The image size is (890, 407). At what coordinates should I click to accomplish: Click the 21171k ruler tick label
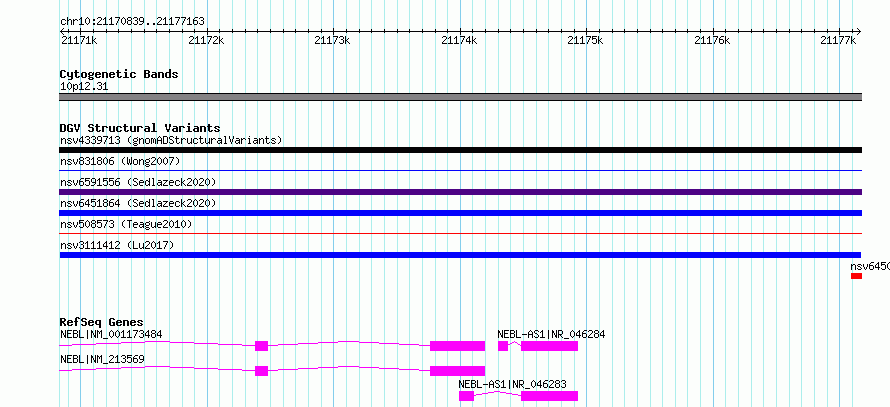[x=79, y=40]
